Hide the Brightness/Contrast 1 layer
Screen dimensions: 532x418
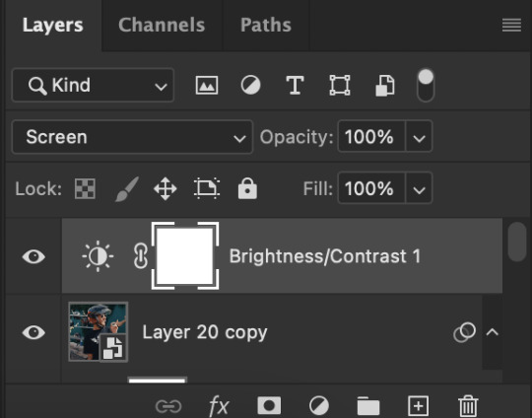coord(33,256)
